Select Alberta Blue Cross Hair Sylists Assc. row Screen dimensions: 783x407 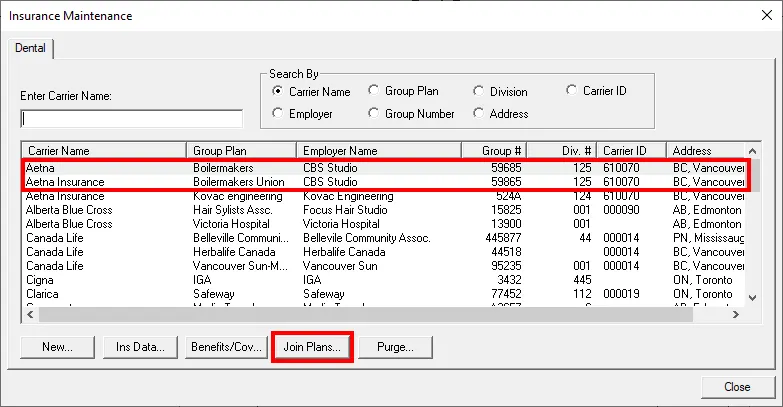[x=385, y=210]
